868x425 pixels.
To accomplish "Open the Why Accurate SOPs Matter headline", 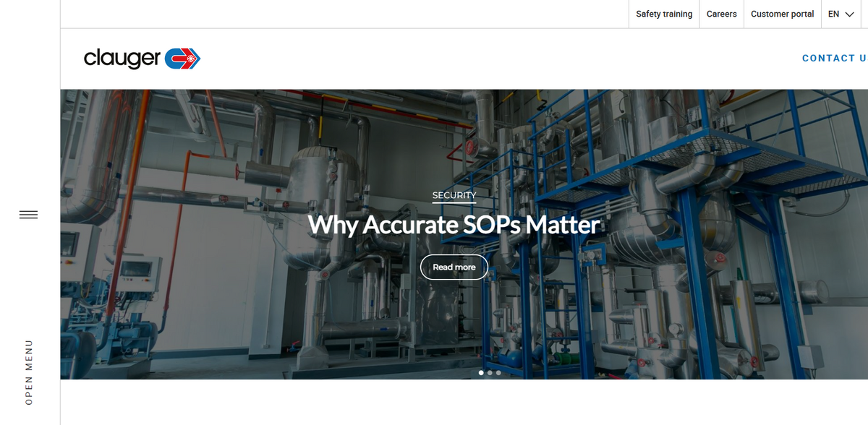I will (454, 225).
